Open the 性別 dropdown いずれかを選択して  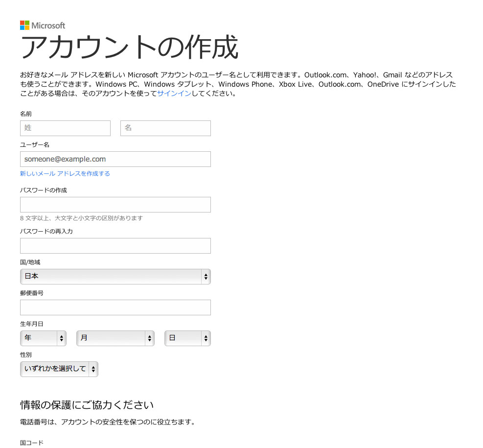tap(59, 369)
